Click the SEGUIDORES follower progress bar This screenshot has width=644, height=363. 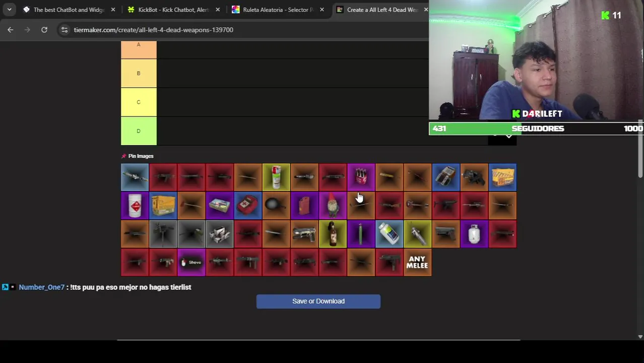(536, 129)
